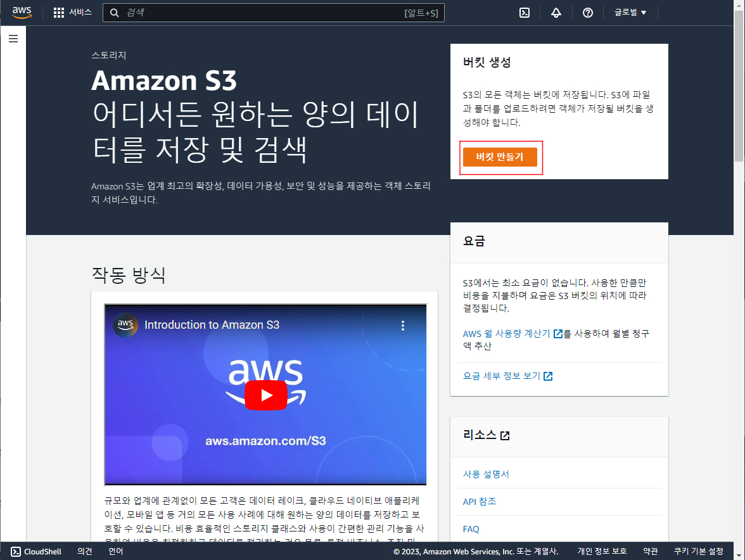Click the 요금 card title
Viewport: 745px width, 560px height.
point(474,241)
